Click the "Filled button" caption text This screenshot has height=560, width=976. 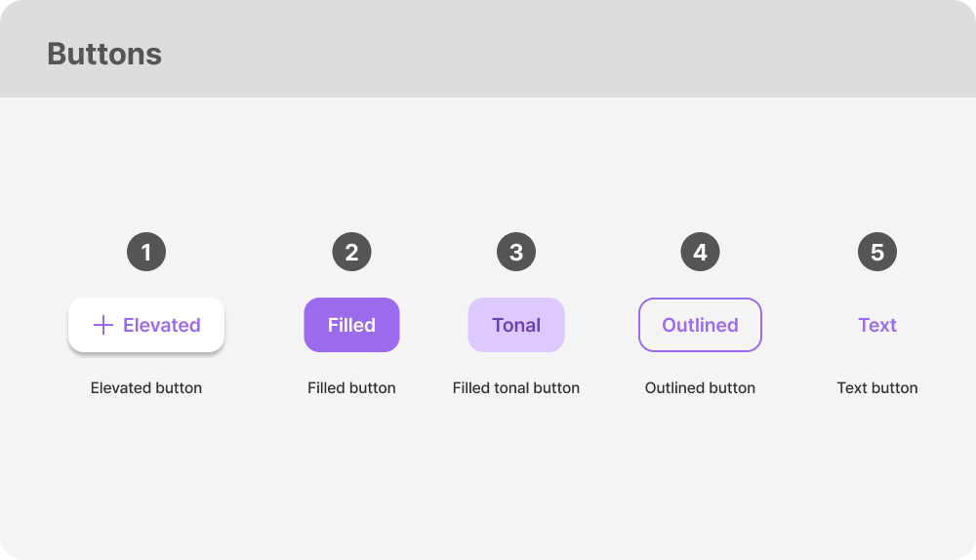(351, 387)
